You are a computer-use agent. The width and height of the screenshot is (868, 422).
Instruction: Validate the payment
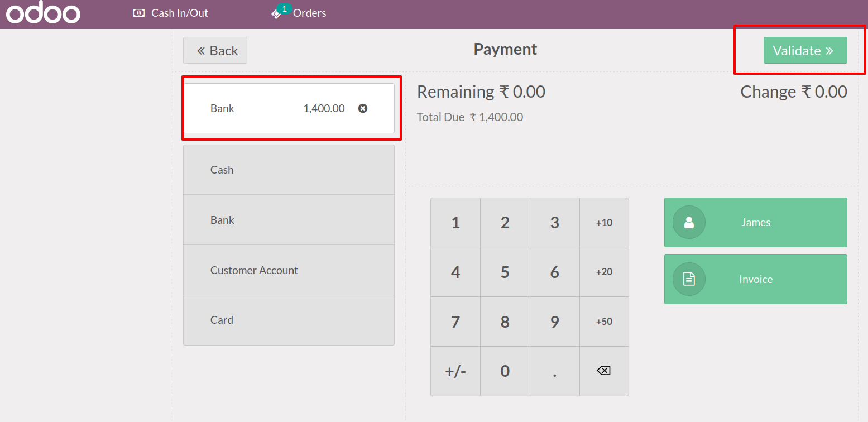(x=804, y=51)
